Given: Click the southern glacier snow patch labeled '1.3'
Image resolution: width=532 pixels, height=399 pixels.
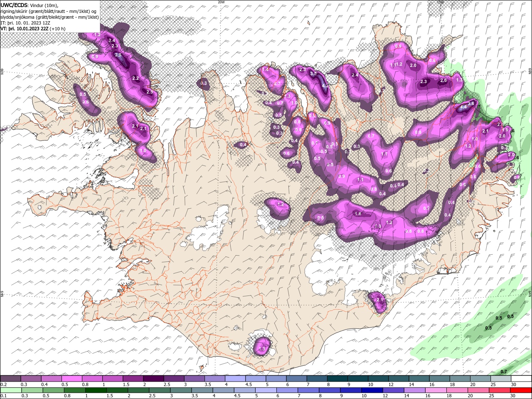Looking at the screenshot, I should click(262, 346).
